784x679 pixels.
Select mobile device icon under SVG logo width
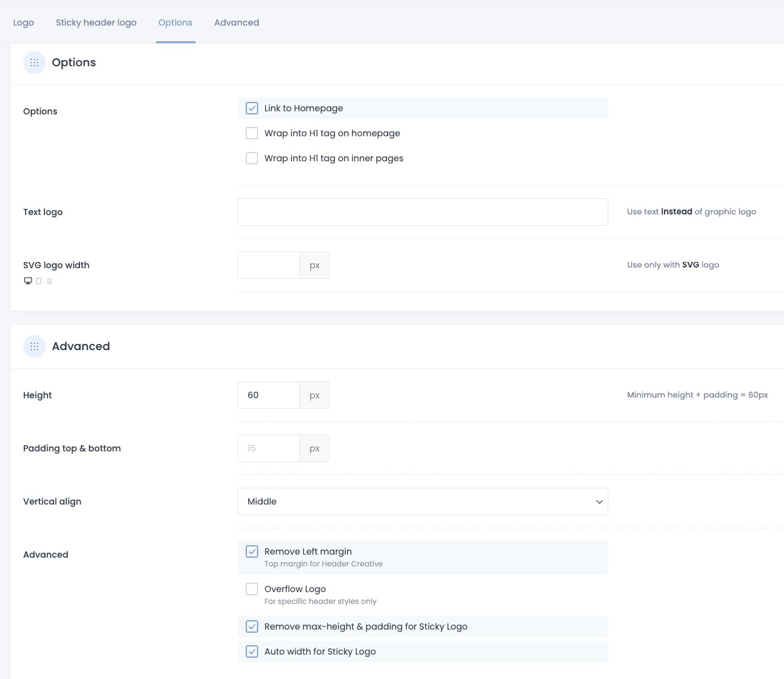pyautogui.click(x=49, y=281)
